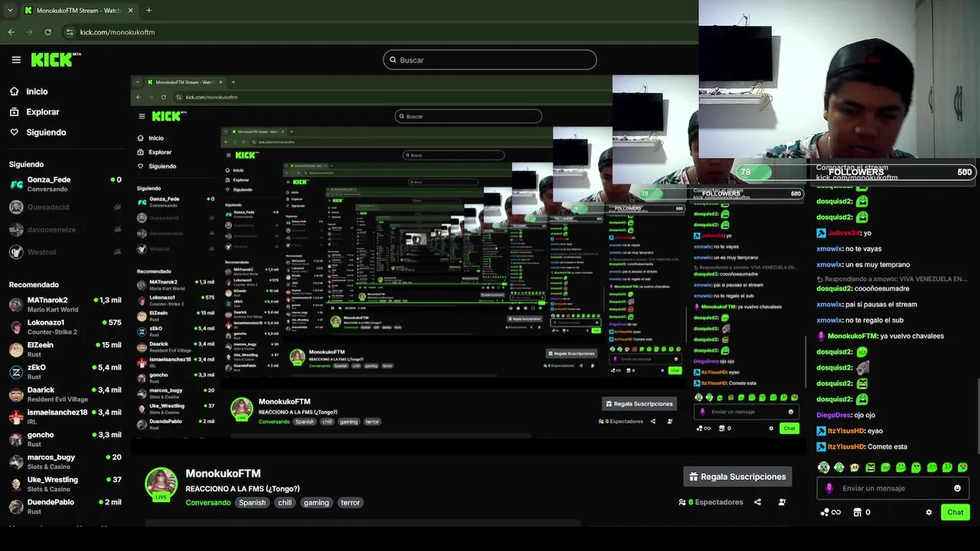Close the MonokukoFTM Stream tab
Image resolution: width=980 pixels, height=551 pixels.
pos(130,10)
